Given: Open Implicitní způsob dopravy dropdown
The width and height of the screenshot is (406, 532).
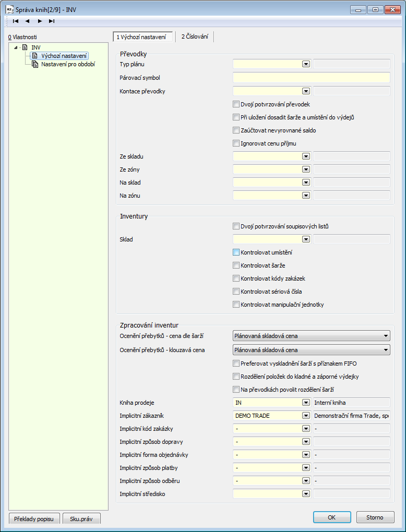Looking at the screenshot, I should [x=306, y=441].
